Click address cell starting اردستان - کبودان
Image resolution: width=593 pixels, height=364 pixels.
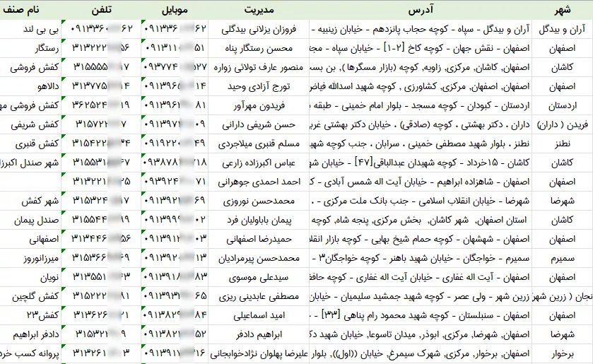pyautogui.click(x=421, y=105)
